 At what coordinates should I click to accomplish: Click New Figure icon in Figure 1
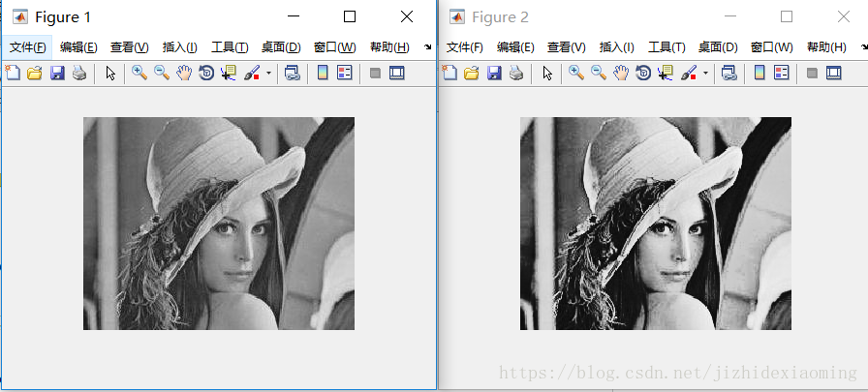pyautogui.click(x=13, y=73)
